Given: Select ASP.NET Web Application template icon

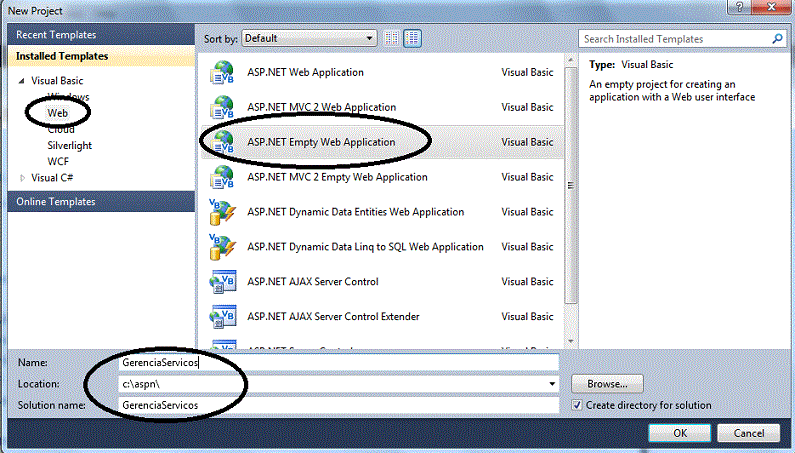Looking at the screenshot, I should coord(222,73).
